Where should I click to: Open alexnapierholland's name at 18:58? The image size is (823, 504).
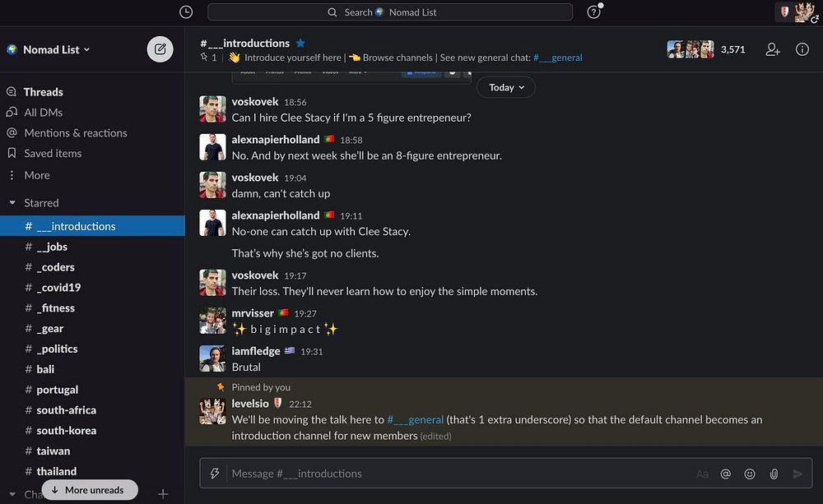[276, 140]
